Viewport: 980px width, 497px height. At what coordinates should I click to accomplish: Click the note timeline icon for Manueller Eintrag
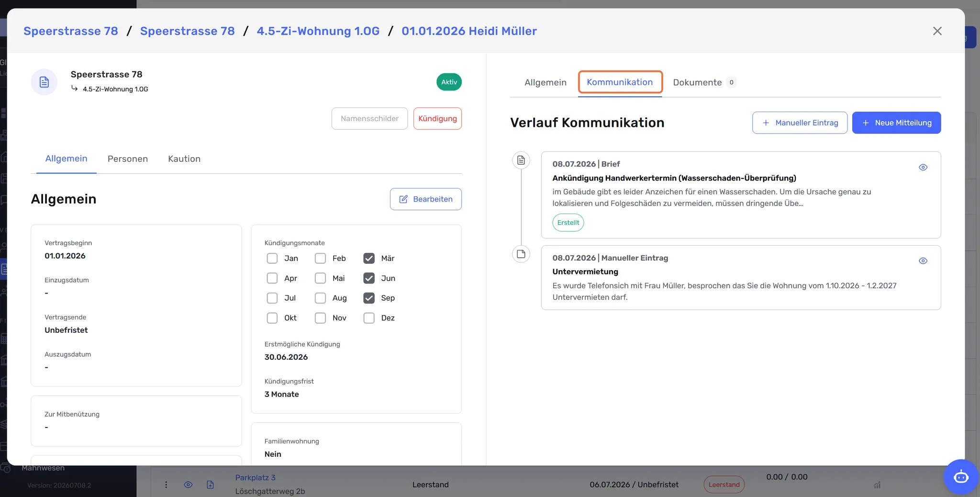521,254
